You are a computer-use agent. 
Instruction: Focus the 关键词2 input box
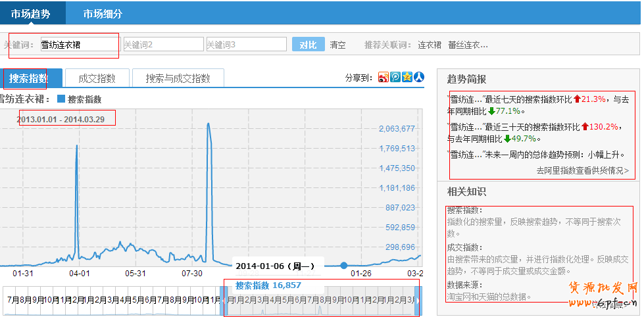(x=162, y=45)
